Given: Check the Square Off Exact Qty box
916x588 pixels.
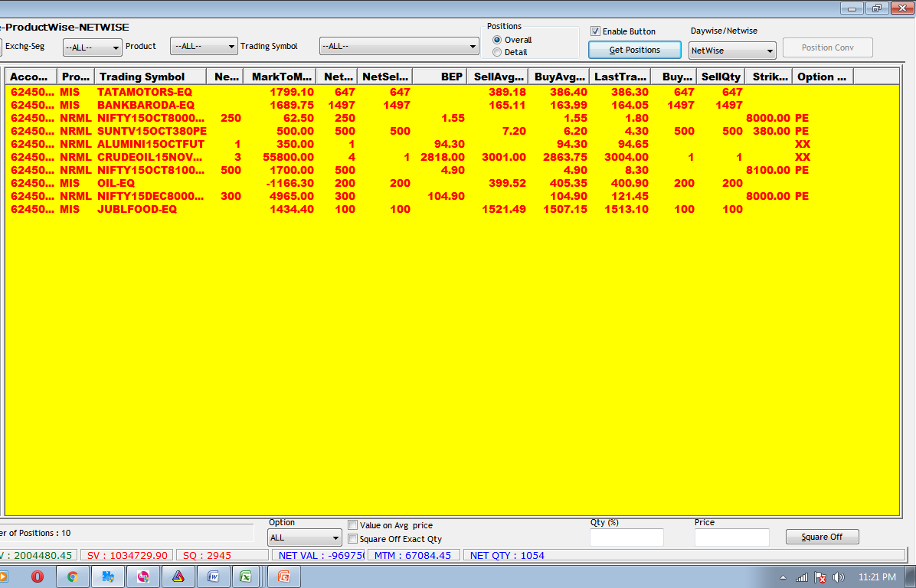Looking at the screenshot, I should tap(353, 538).
